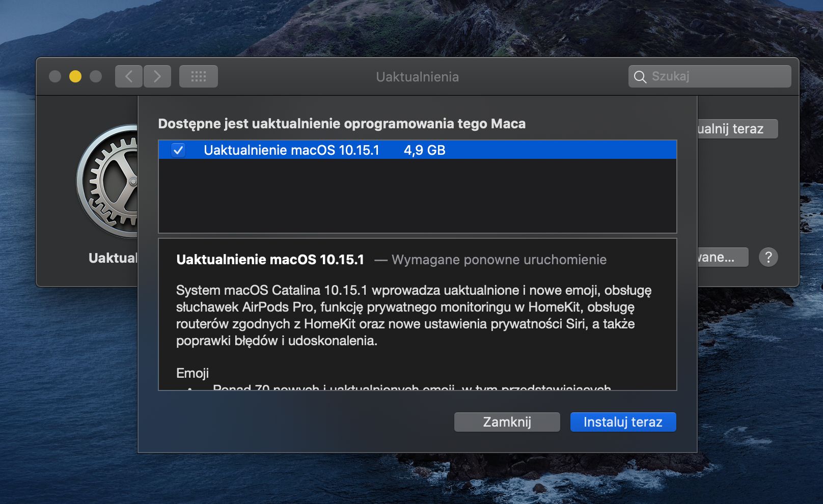
Task: Click the back navigation arrow
Action: [x=128, y=76]
